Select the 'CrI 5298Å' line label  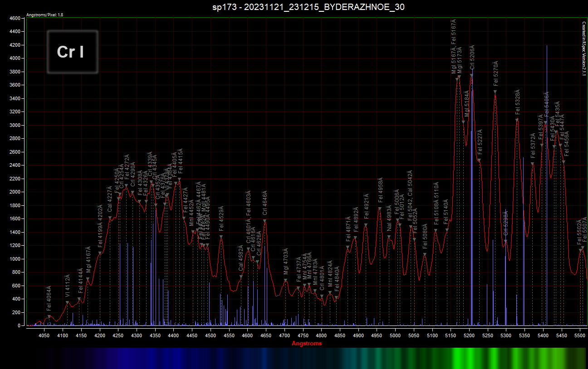505,224
